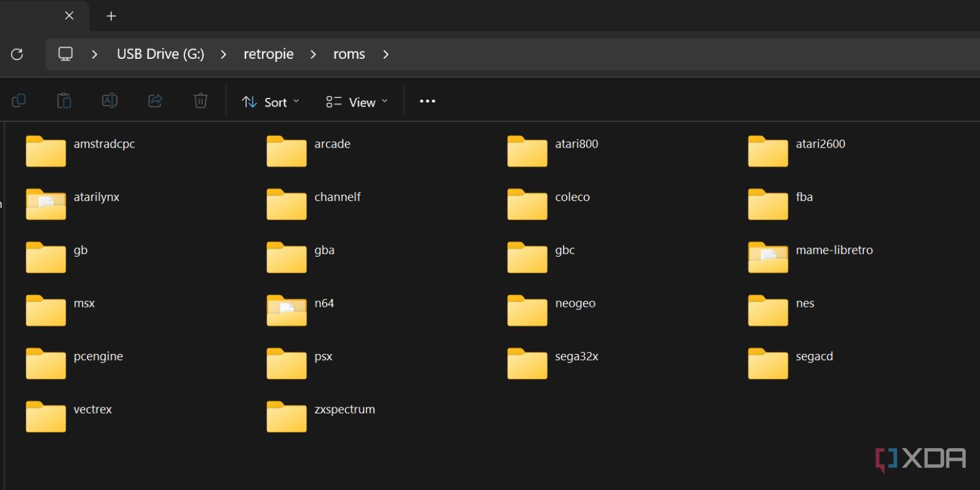
Task: Go to USB Drive (G:) in the breadcrumb
Action: (x=160, y=54)
